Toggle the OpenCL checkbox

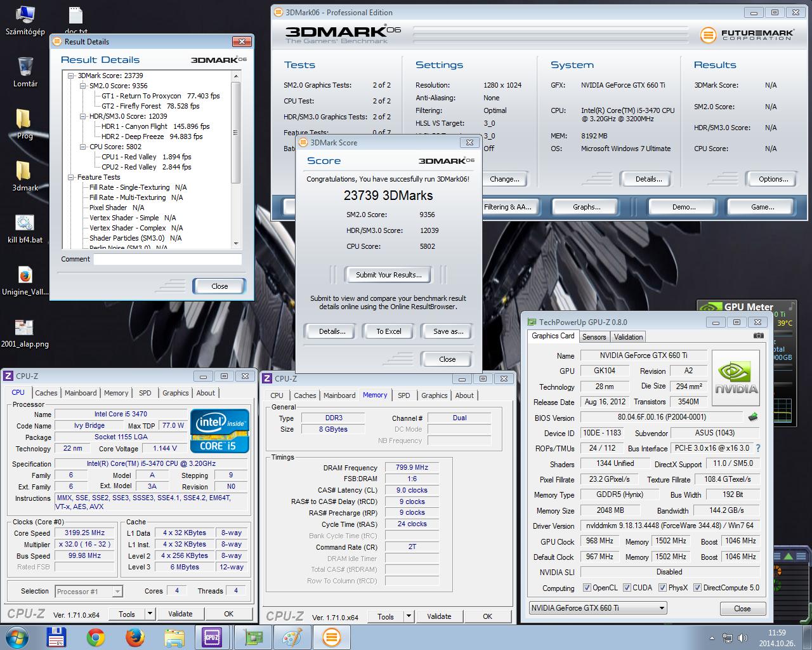click(x=587, y=588)
